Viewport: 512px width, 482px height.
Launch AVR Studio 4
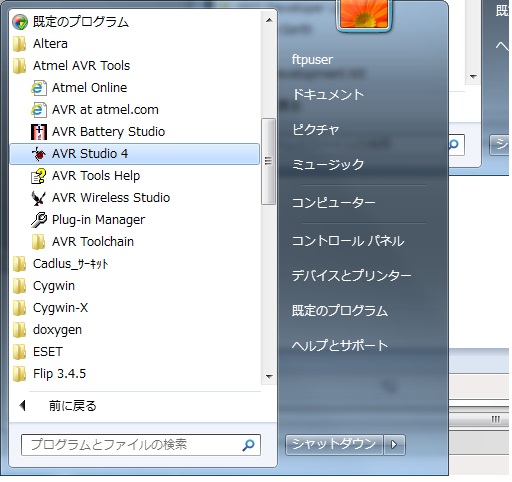[x=135, y=154]
